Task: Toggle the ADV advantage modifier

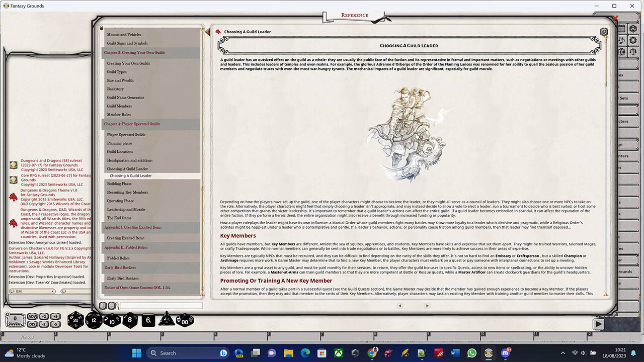Action: point(32,316)
